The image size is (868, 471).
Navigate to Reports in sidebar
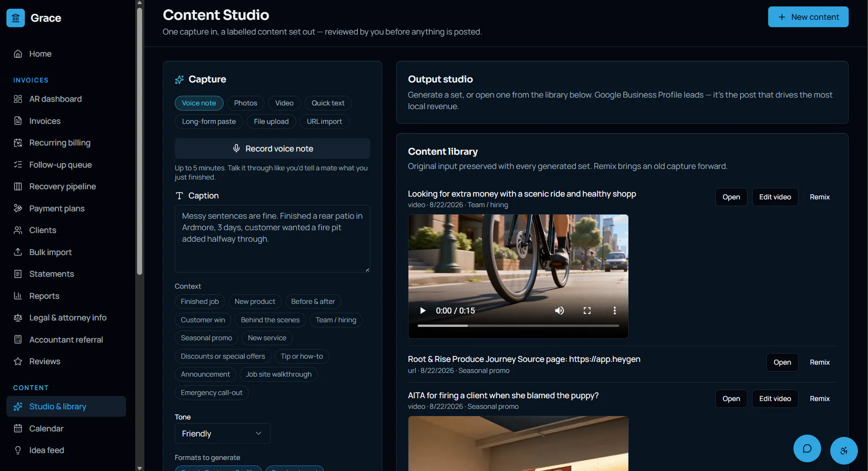click(x=66, y=296)
